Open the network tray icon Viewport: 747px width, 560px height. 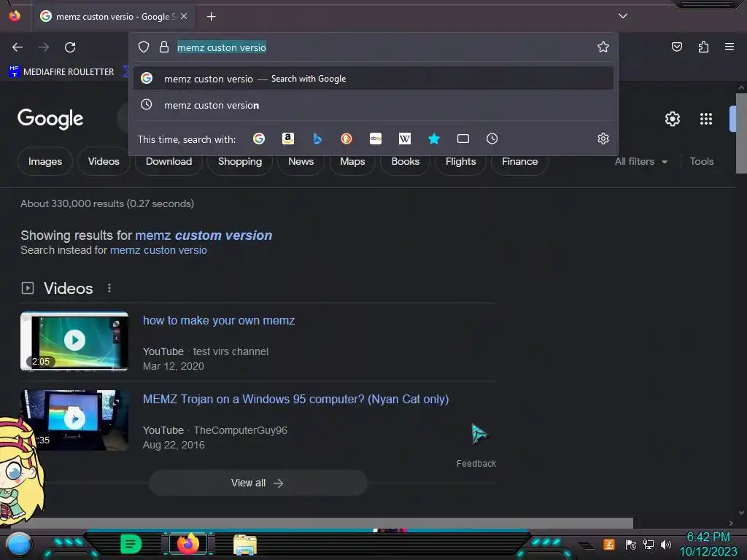coord(649,544)
